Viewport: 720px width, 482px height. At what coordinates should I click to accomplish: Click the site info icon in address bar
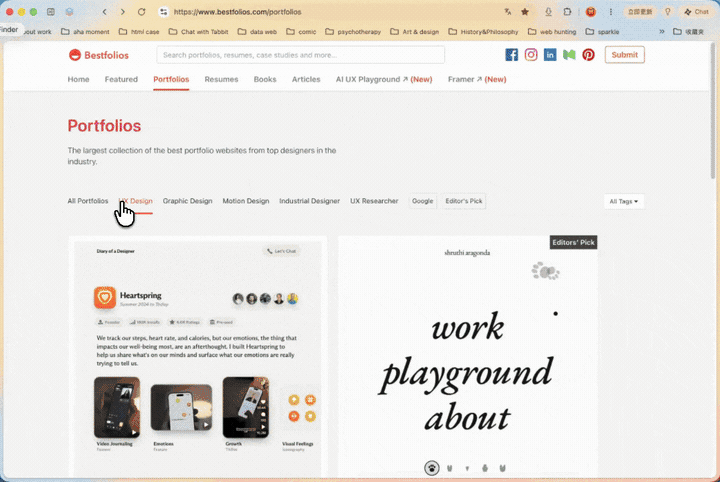(x=163, y=12)
